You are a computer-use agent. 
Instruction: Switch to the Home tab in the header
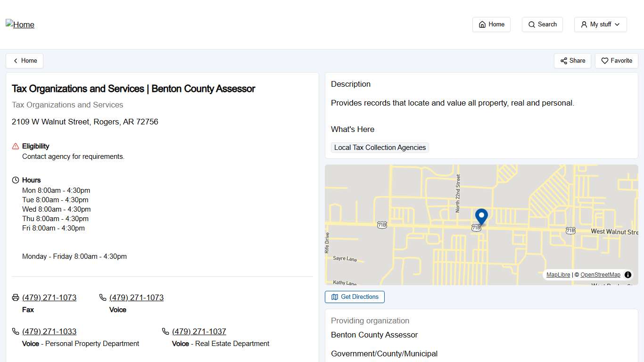(x=491, y=25)
